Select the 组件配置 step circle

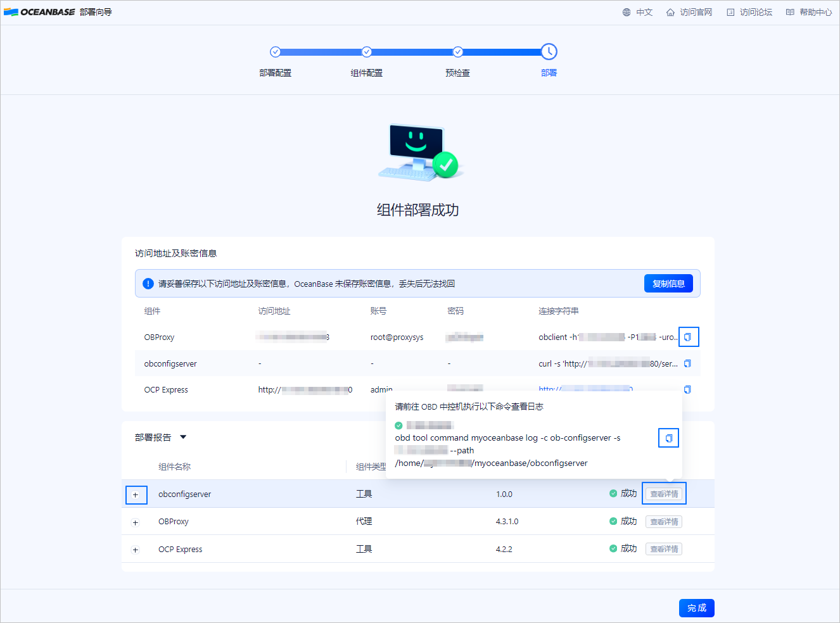click(x=366, y=52)
